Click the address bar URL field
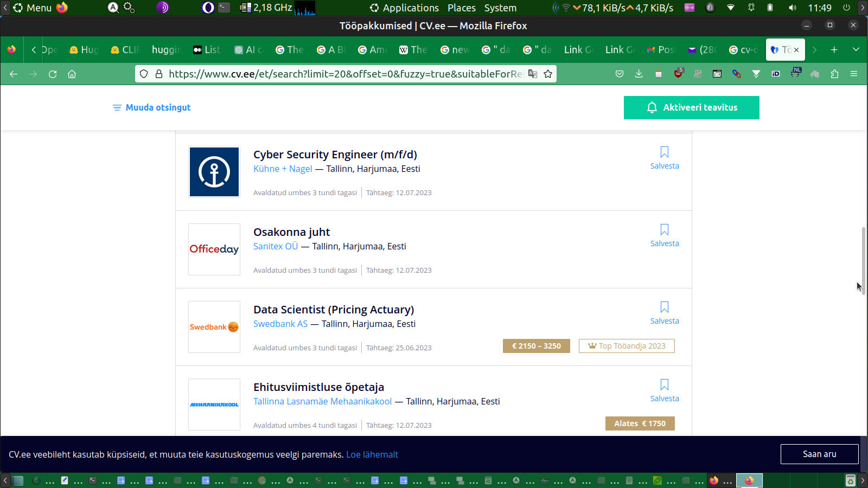 click(x=345, y=74)
